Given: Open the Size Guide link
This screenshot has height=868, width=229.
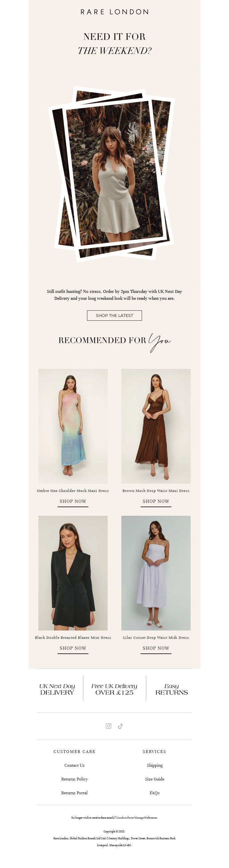Looking at the screenshot, I should 155,779.
